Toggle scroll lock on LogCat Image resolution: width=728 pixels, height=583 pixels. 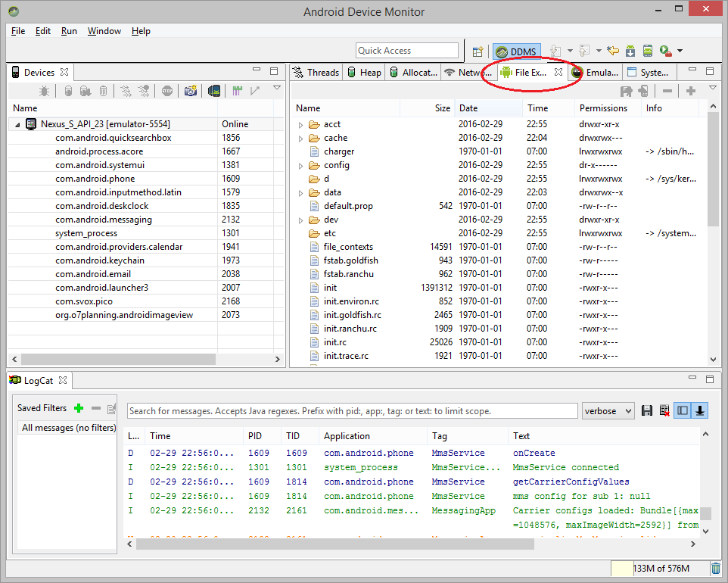(x=700, y=410)
